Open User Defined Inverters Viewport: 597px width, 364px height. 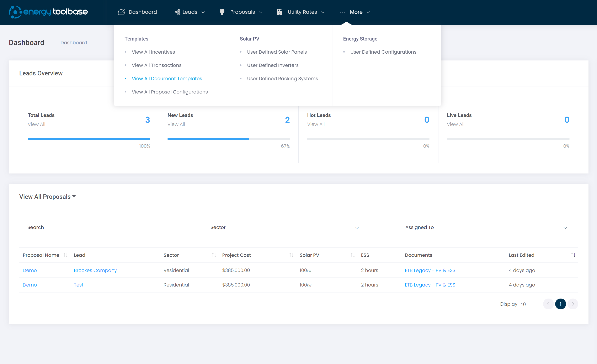coord(273,65)
